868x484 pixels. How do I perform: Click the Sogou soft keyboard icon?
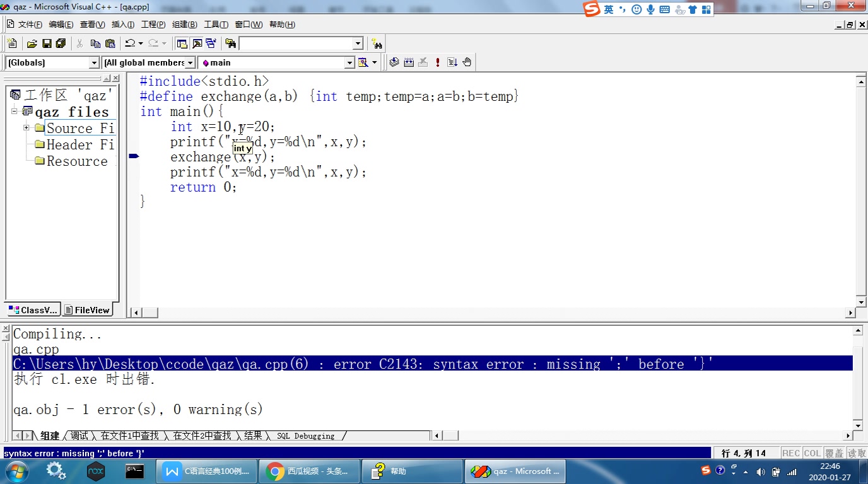665,9
